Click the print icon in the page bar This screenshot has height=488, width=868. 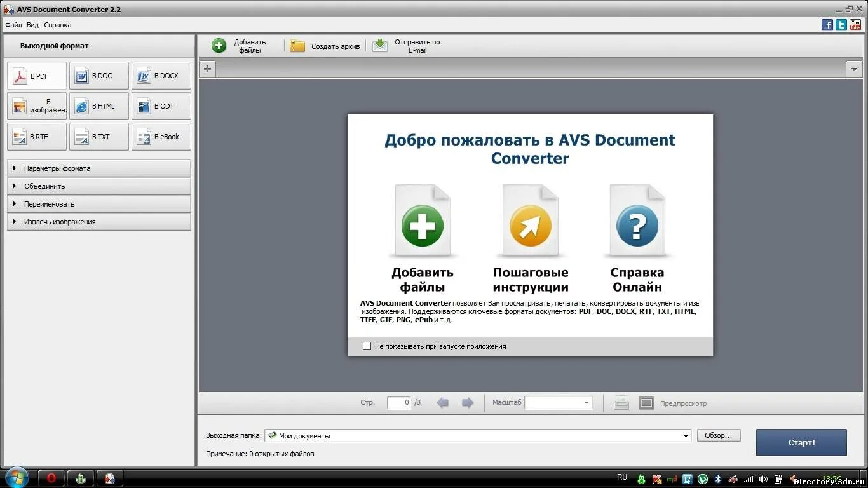(621, 403)
